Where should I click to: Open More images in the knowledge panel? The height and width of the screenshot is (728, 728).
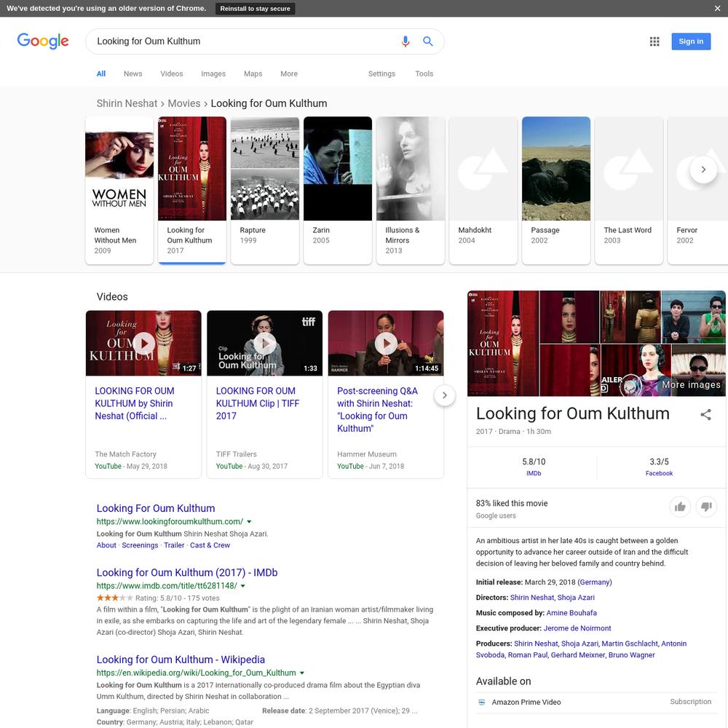(692, 384)
